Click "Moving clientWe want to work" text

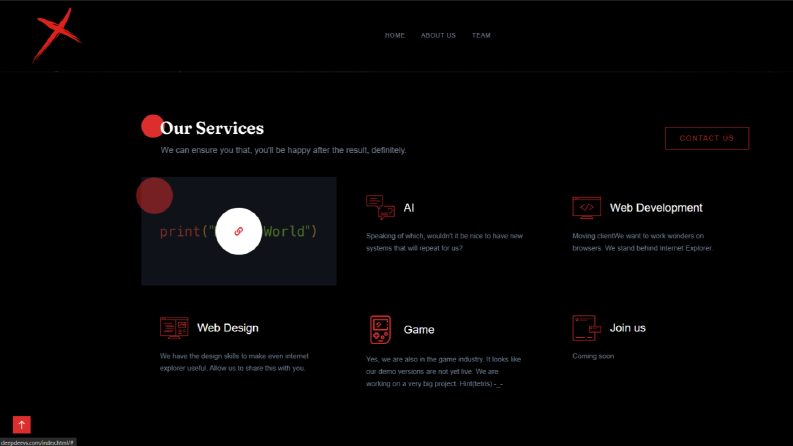pos(642,242)
